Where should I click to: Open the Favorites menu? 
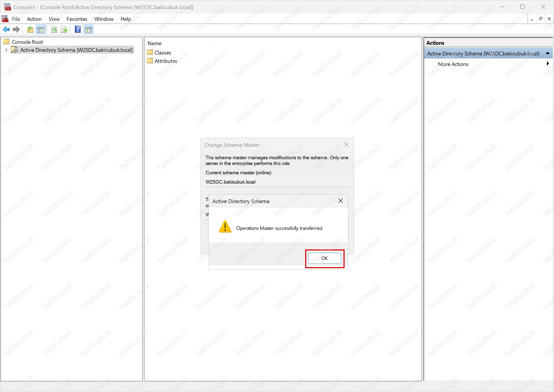click(77, 19)
